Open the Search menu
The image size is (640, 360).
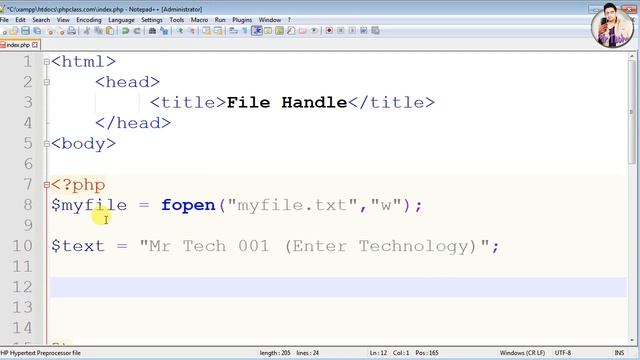click(41, 20)
